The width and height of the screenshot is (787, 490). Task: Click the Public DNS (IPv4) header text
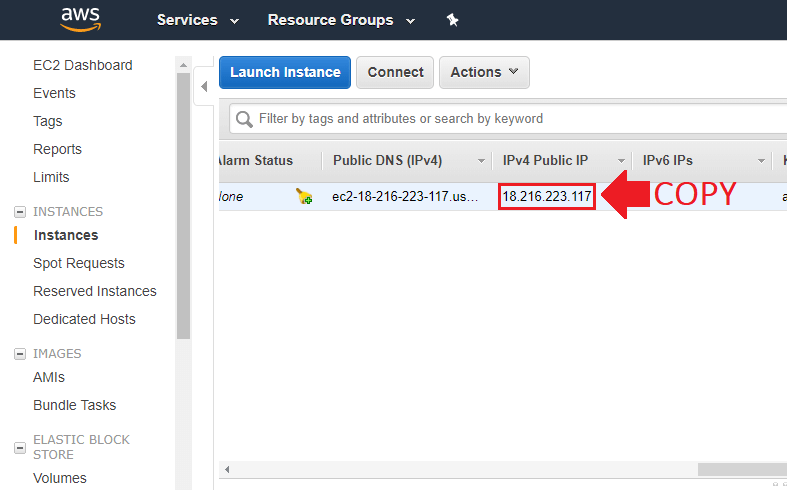pyautogui.click(x=387, y=161)
